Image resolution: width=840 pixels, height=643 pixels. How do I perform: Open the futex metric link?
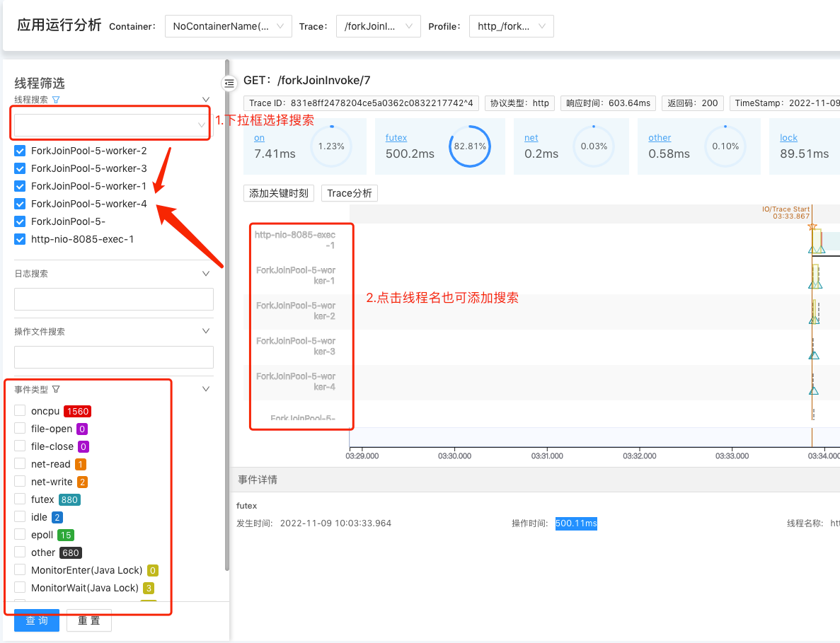(x=396, y=138)
